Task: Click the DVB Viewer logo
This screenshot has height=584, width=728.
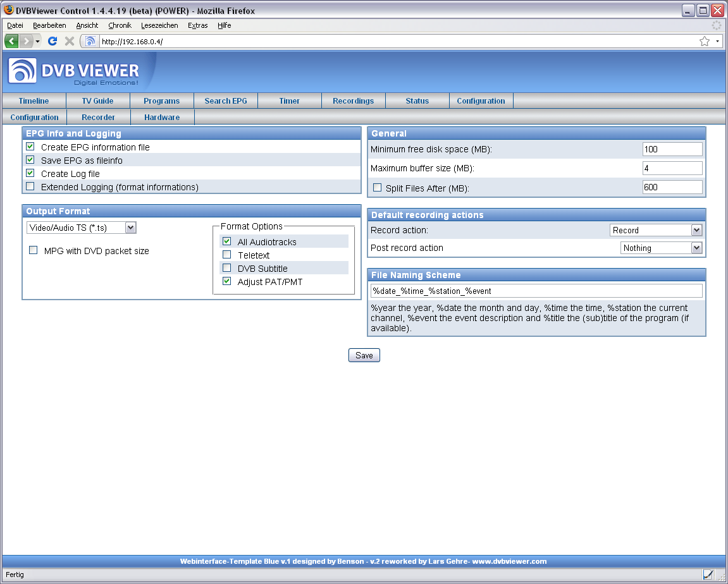Action: coord(75,71)
